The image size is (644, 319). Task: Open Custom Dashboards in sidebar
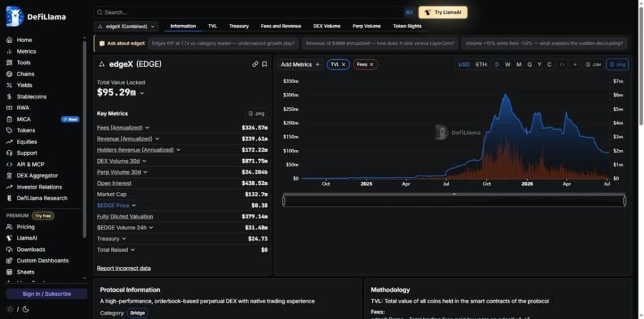tap(42, 260)
